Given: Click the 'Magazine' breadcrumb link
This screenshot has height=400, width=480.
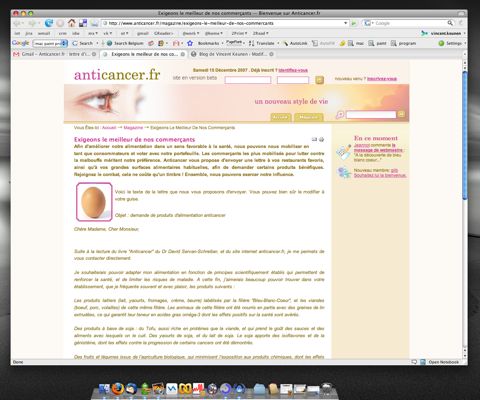Looking at the screenshot, I should coord(133,128).
